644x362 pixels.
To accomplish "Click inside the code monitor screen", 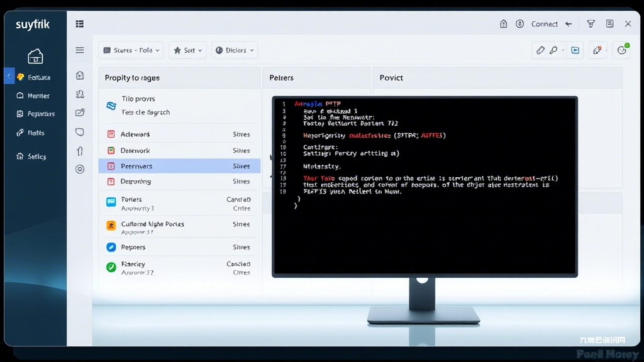I will [425, 186].
